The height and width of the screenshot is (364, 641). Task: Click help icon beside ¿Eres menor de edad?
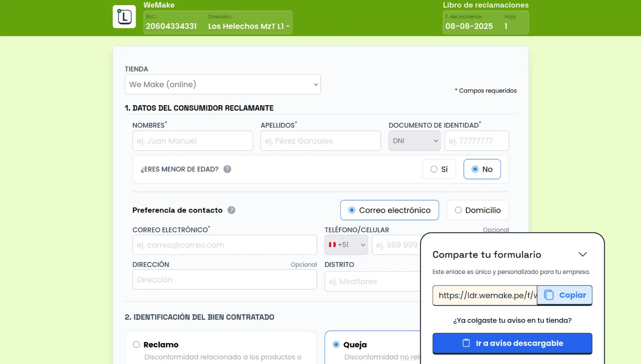pos(227,169)
